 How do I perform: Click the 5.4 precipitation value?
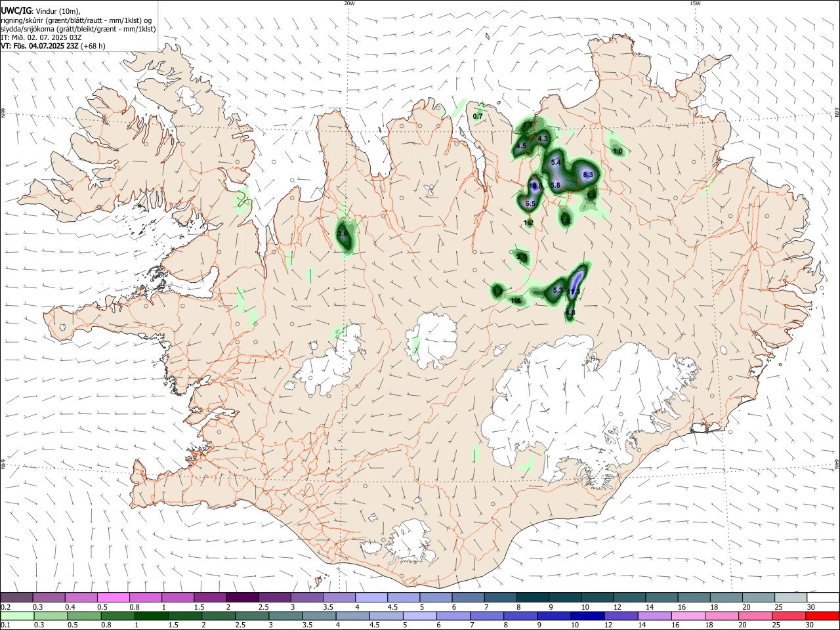(x=556, y=162)
